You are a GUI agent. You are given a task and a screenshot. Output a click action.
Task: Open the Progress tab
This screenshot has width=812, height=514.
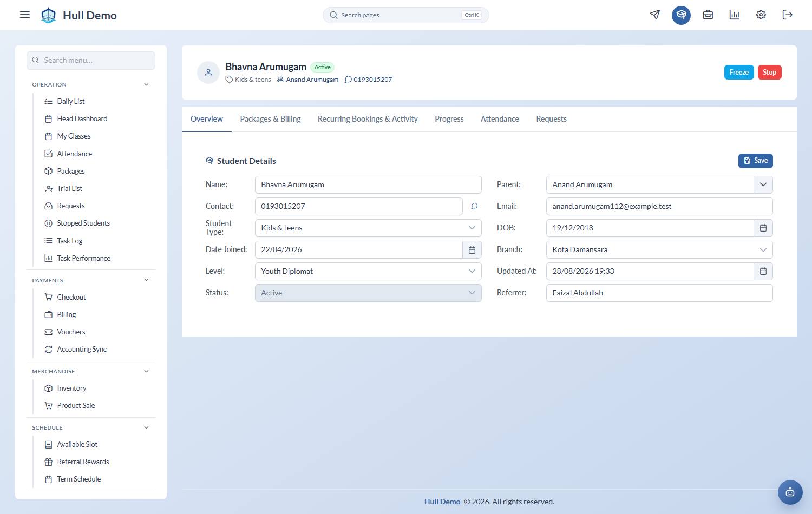point(449,119)
